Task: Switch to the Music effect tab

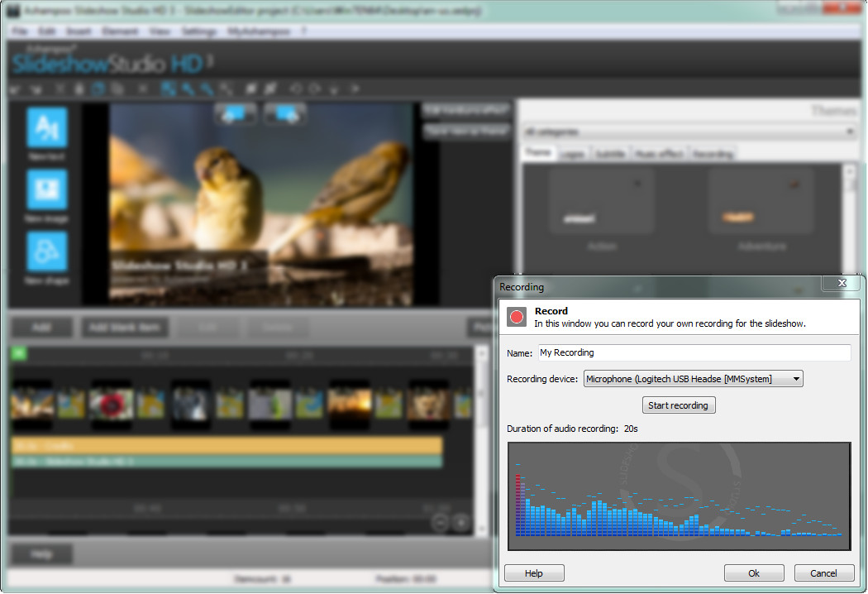Action: [x=659, y=153]
